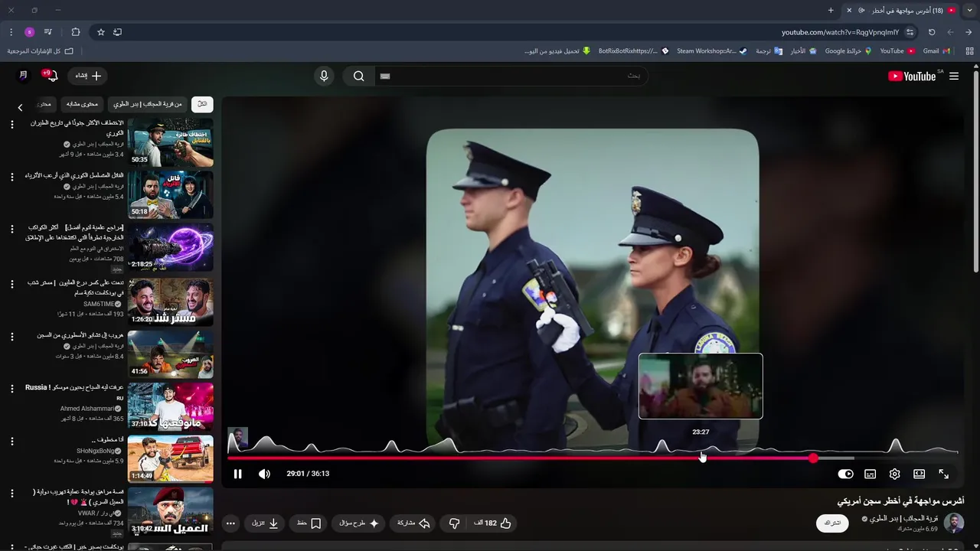This screenshot has height=551, width=980.
Task: Open the Gmail bookmark in bookmarks bar
Action: coord(936,51)
